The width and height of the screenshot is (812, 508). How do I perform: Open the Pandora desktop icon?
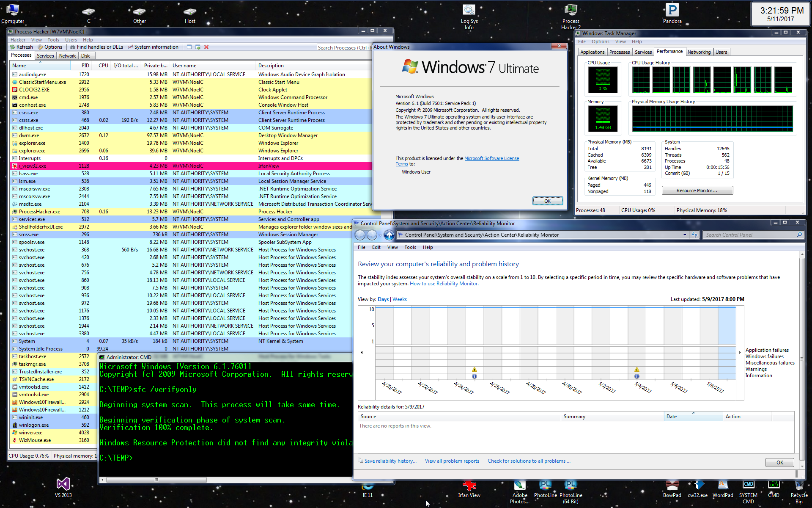(672, 14)
